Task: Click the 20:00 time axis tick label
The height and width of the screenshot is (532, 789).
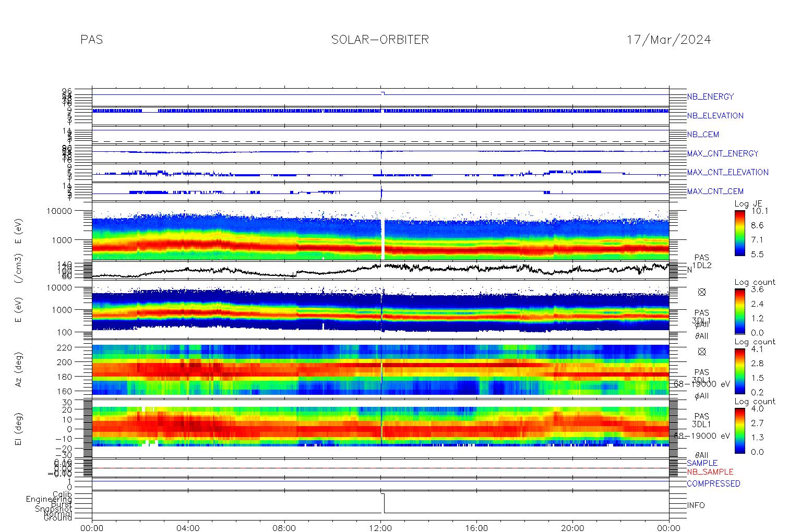Action: point(572,528)
